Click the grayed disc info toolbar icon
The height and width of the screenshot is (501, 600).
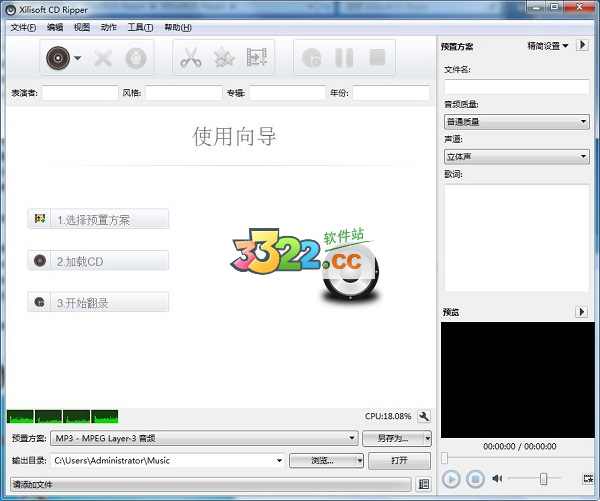[x=136, y=58]
